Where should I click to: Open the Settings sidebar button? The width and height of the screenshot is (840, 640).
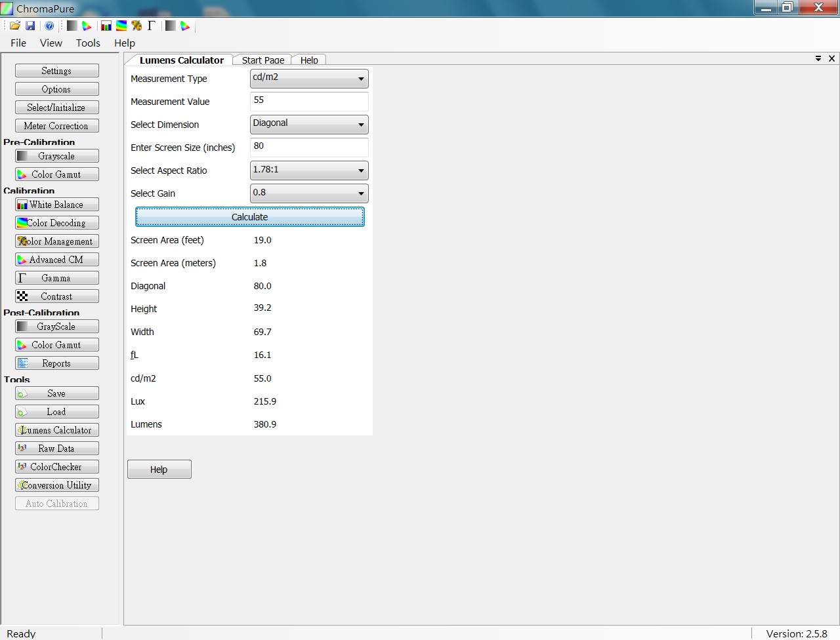point(57,71)
